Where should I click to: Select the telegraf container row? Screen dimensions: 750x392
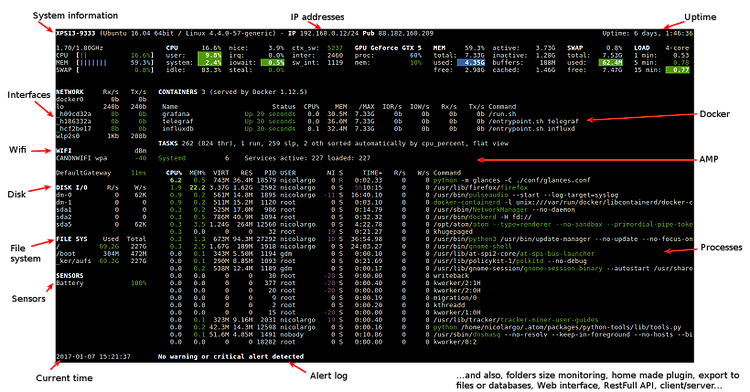pos(370,121)
